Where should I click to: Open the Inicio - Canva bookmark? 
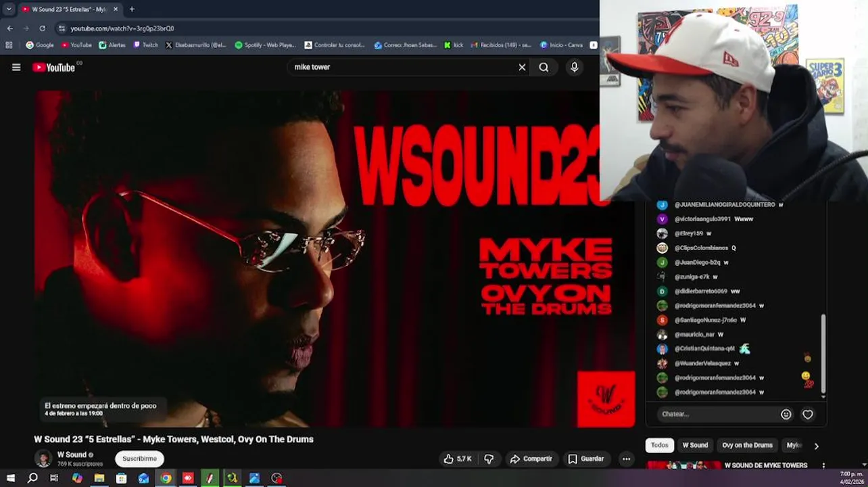pos(561,45)
